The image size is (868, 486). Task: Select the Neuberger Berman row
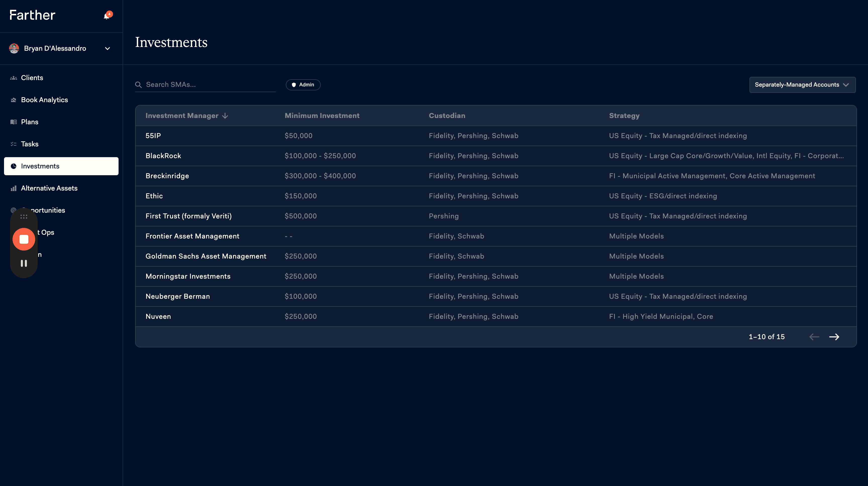point(496,296)
